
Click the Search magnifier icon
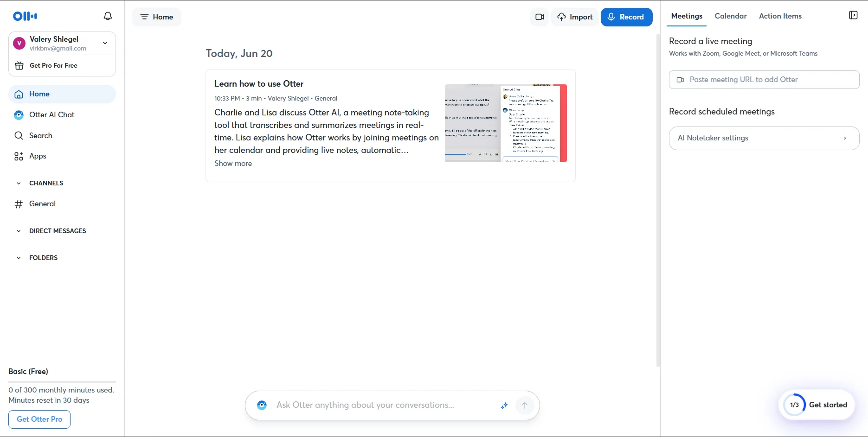19,135
